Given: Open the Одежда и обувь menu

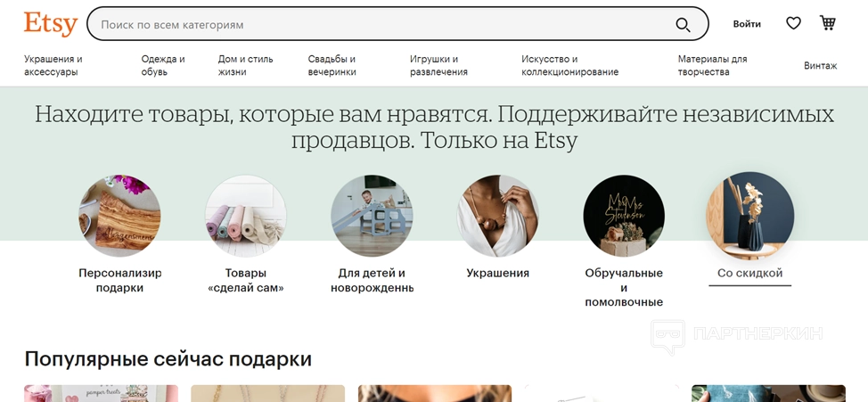Looking at the screenshot, I should point(163,65).
